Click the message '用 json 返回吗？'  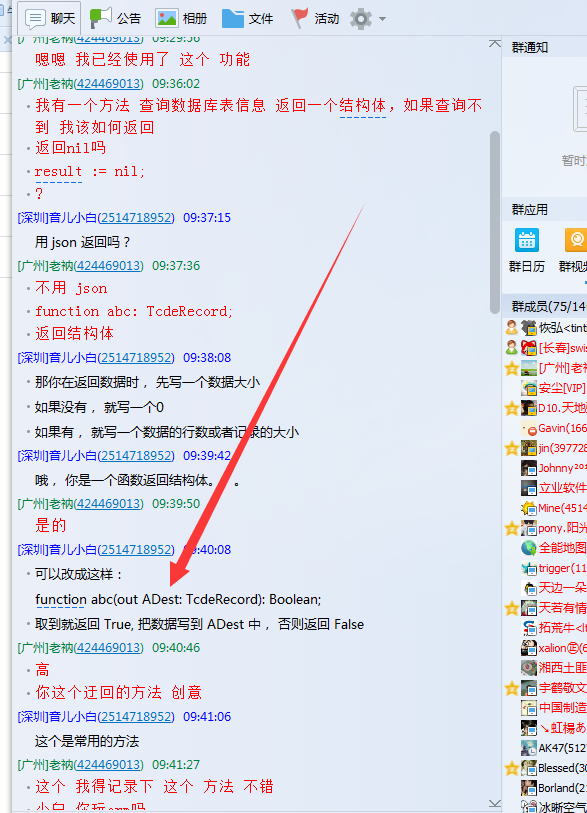82,242
